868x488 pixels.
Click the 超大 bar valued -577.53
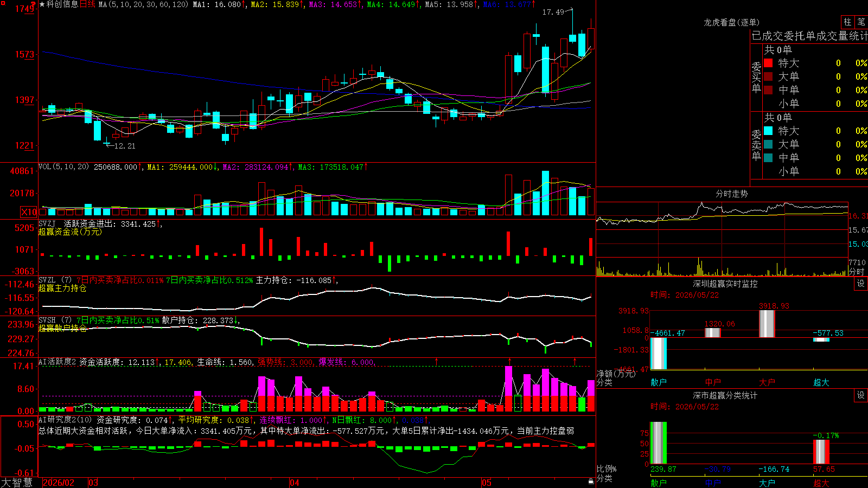tap(821, 339)
